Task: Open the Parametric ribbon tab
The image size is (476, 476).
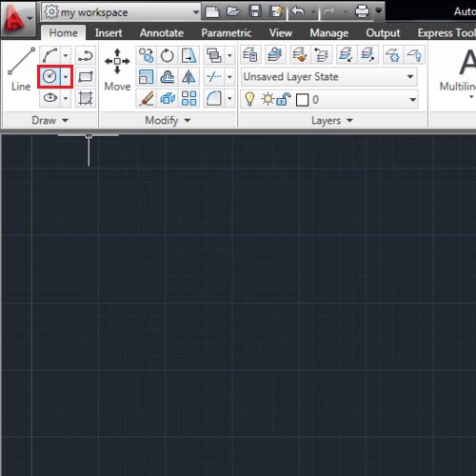Action: pyautogui.click(x=227, y=33)
